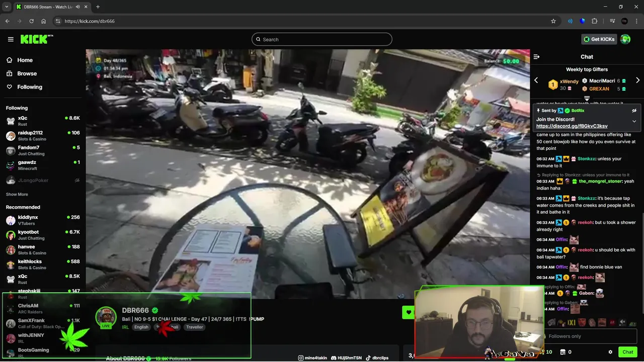Click the Search field
The height and width of the screenshot is (362, 644).
(x=322, y=39)
